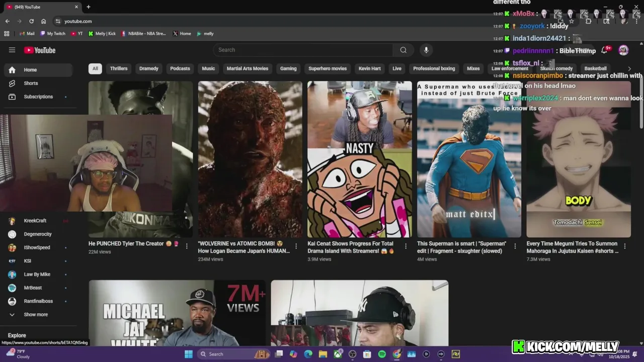Open Mail bookmark
The image size is (644, 362).
[27, 34]
